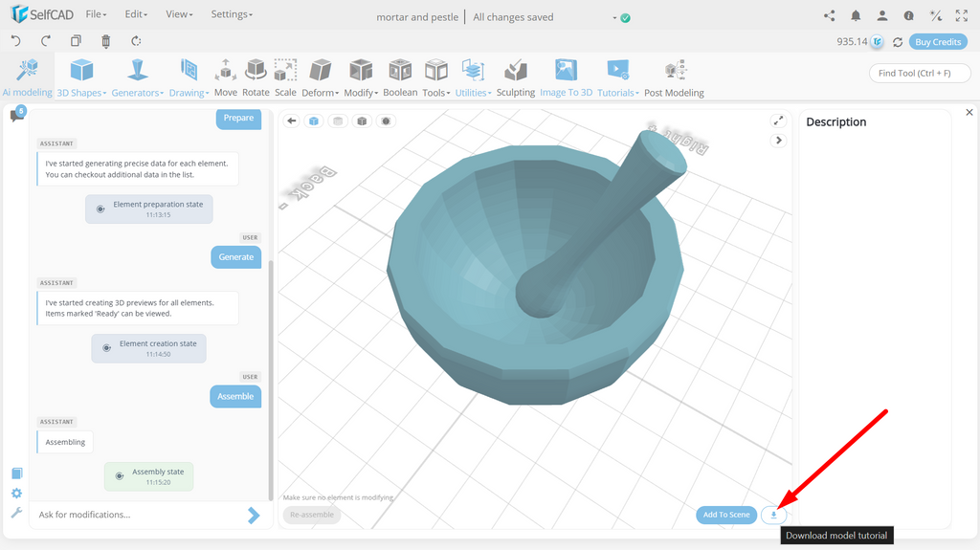Open the Tools dropdown
980x550 pixels.
[435, 77]
